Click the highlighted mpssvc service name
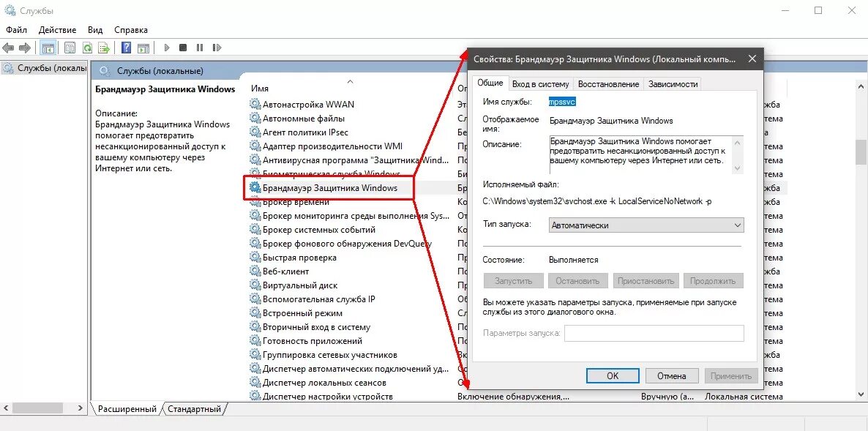The height and width of the screenshot is (431, 868). click(x=562, y=102)
